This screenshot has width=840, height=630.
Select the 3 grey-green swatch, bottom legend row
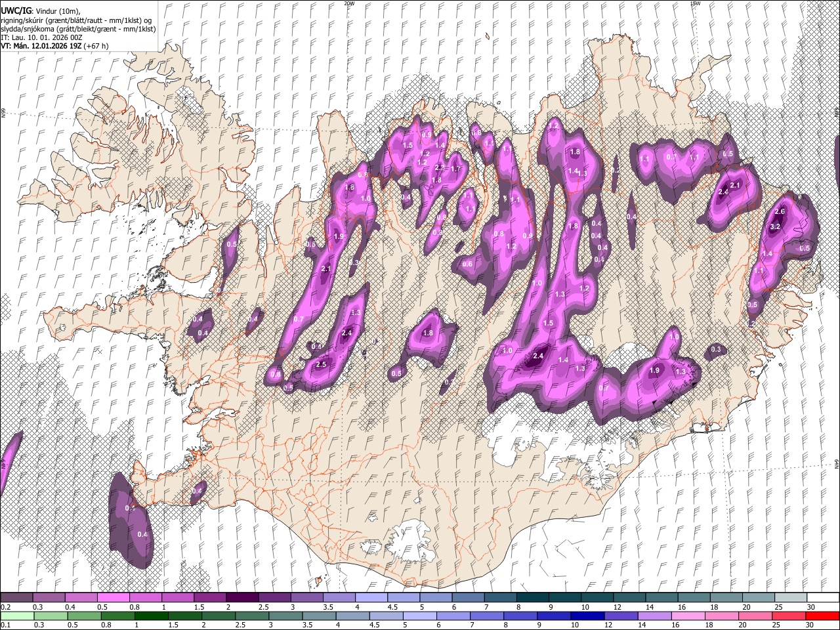(x=285, y=616)
